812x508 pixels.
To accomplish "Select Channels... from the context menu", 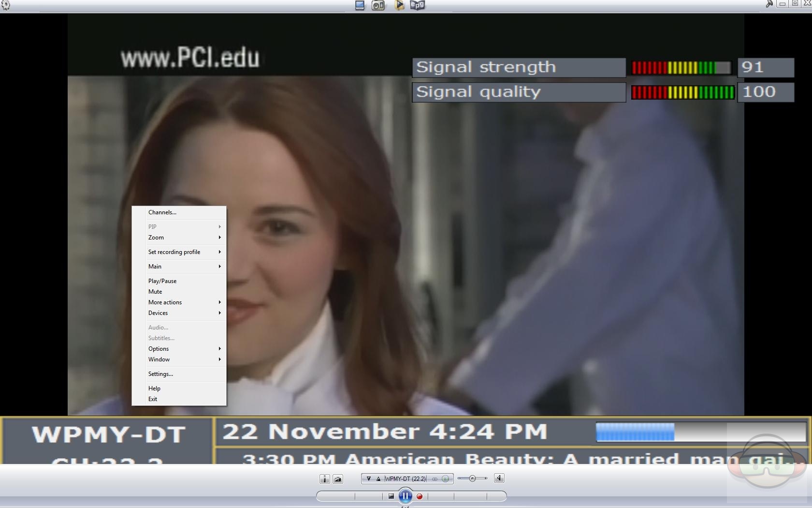I will pos(162,212).
